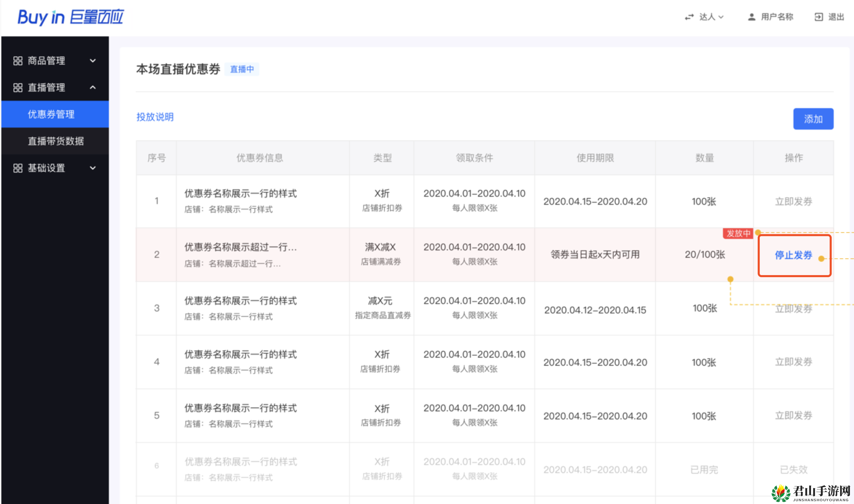Click the role switch arrows icon
854x504 pixels.
(x=689, y=17)
